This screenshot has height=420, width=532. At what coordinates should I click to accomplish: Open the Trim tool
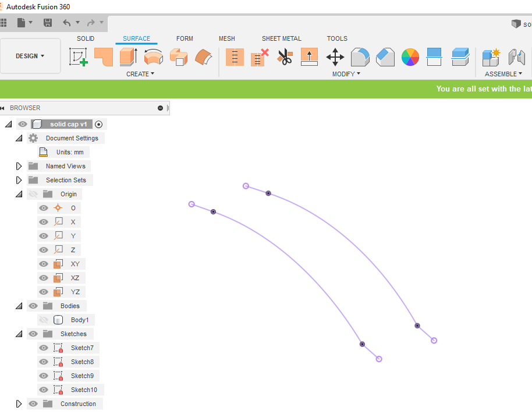coord(285,57)
